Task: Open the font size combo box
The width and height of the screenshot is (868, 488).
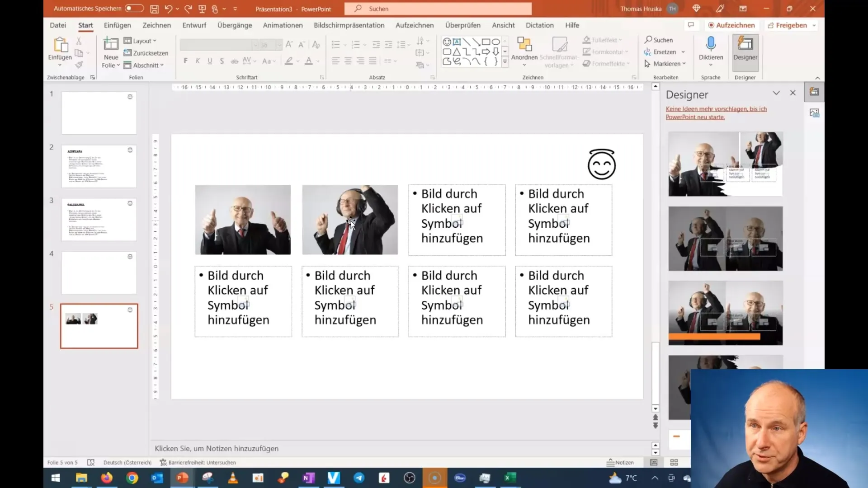Action: coord(271,45)
